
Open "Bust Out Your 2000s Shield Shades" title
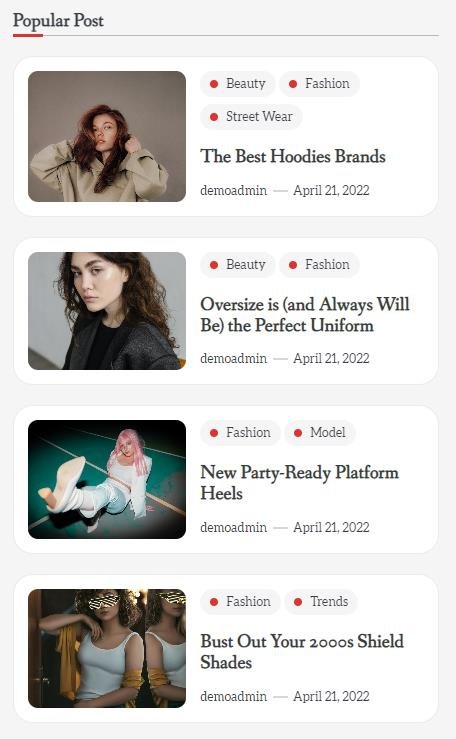pyautogui.click(x=302, y=652)
